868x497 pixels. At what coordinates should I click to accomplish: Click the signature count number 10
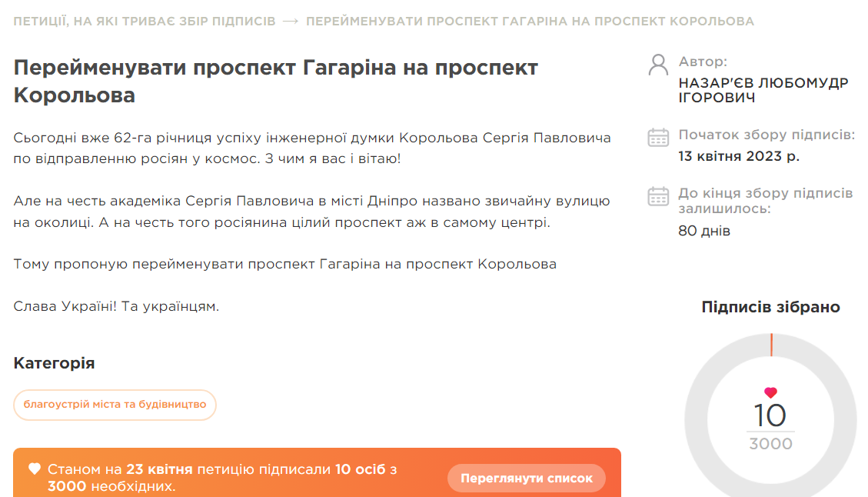point(770,415)
